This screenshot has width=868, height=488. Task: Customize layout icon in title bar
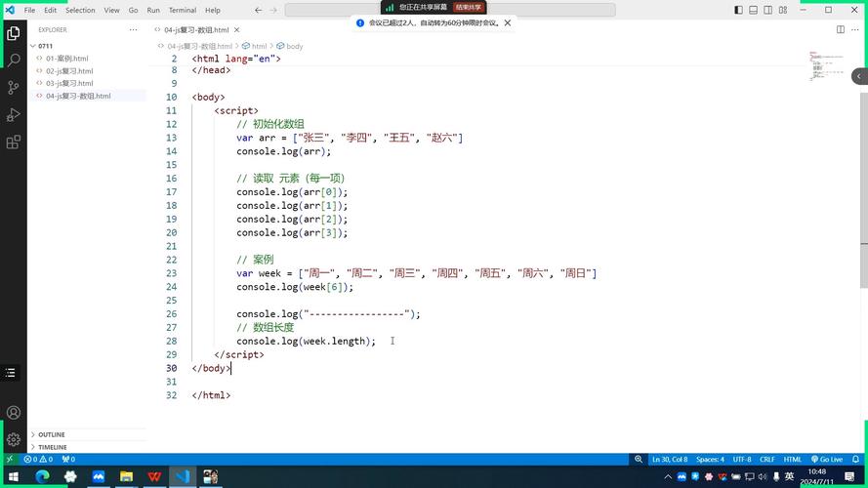click(783, 10)
